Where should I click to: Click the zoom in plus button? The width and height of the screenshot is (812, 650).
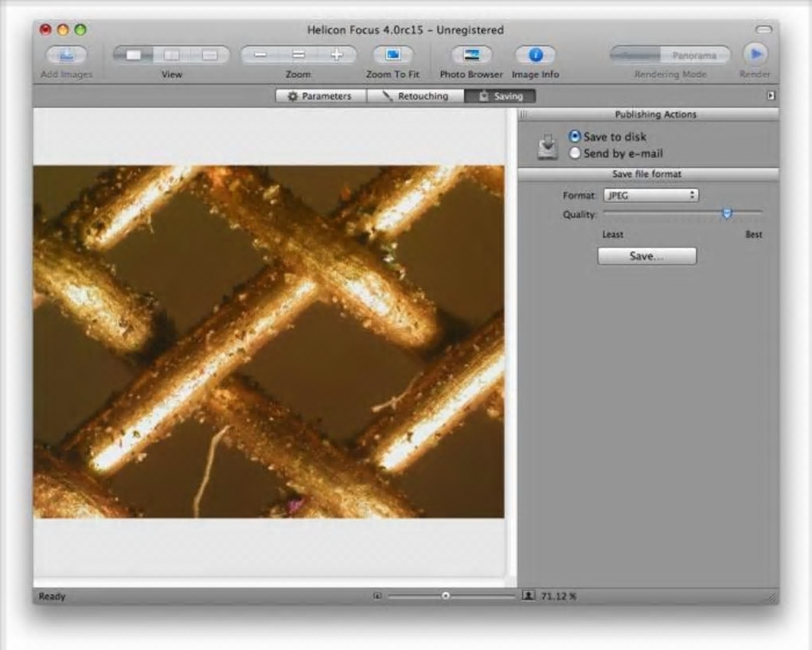point(336,56)
